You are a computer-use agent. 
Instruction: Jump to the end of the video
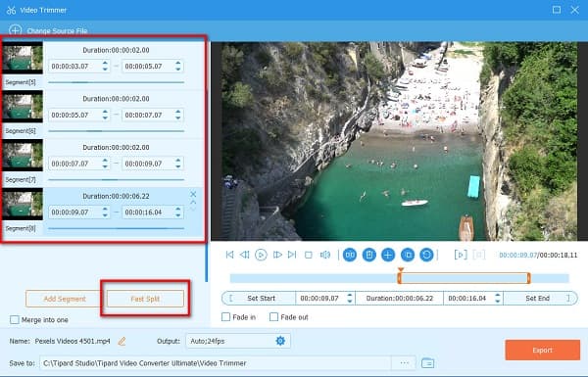[292, 255]
